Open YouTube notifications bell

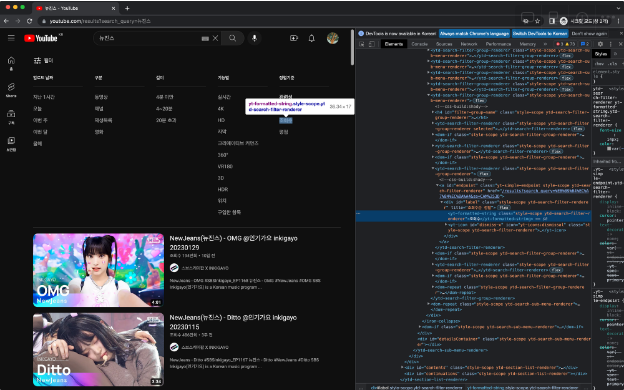coord(312,38)
